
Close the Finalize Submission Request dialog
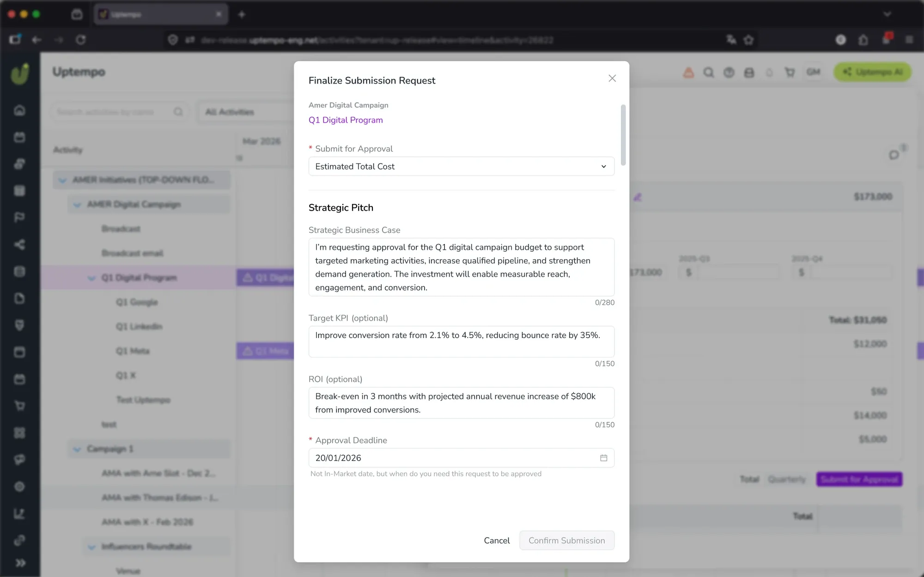pyautogui.click(x=612, y=79)
